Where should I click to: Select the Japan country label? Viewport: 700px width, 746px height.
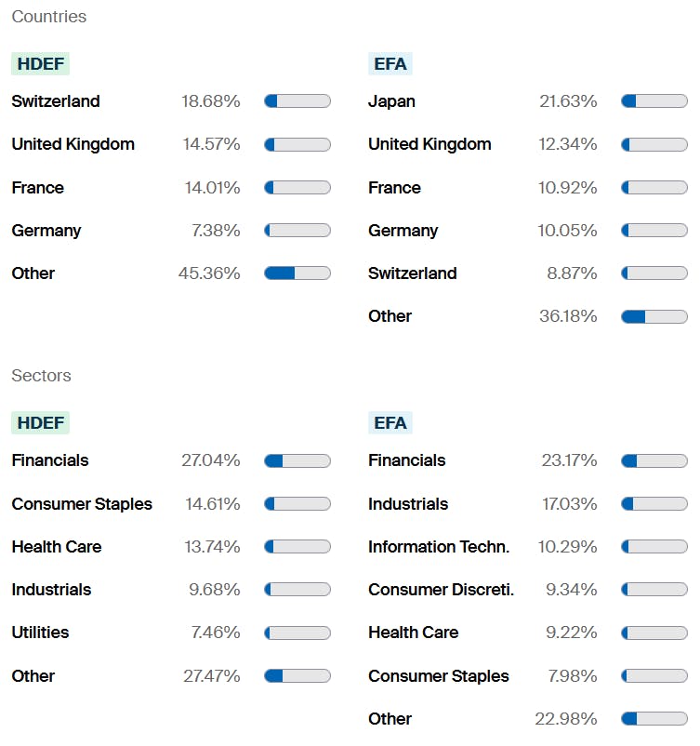[x=391, y=101]
